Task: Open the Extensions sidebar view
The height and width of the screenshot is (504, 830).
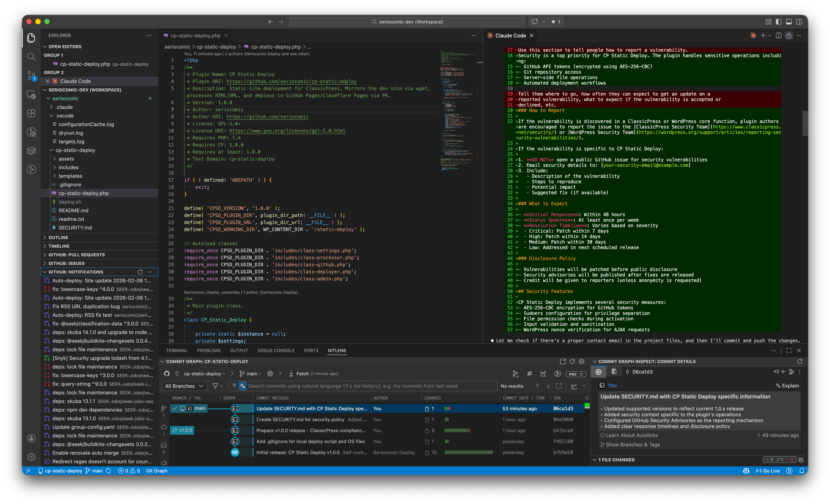Action: [31, 113]
